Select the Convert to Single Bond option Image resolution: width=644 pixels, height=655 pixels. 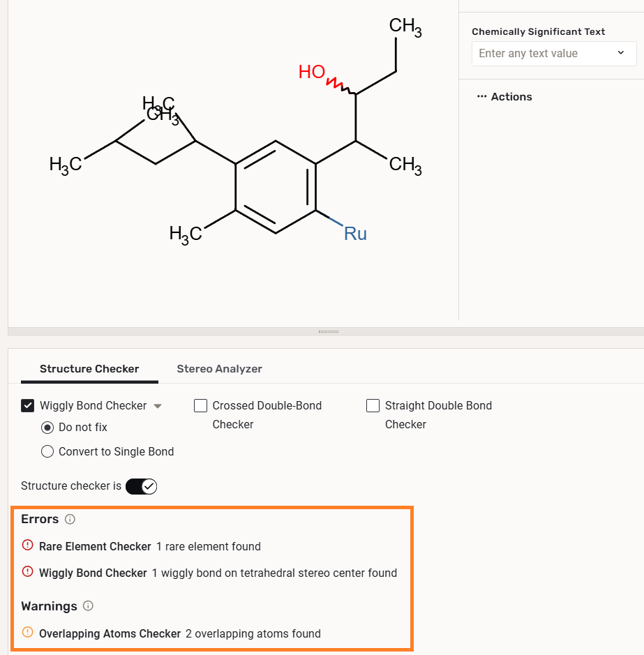pyautogui.click(x=47, y=451)
